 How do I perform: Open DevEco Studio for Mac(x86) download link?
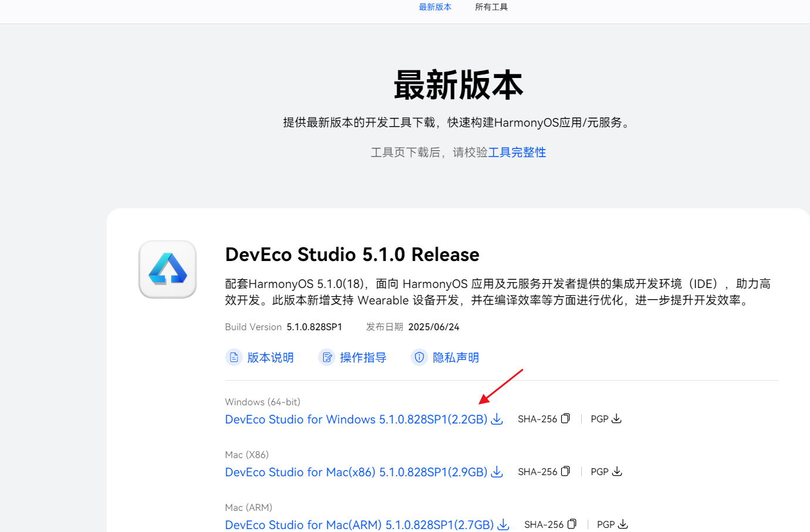tap(356, 472)
